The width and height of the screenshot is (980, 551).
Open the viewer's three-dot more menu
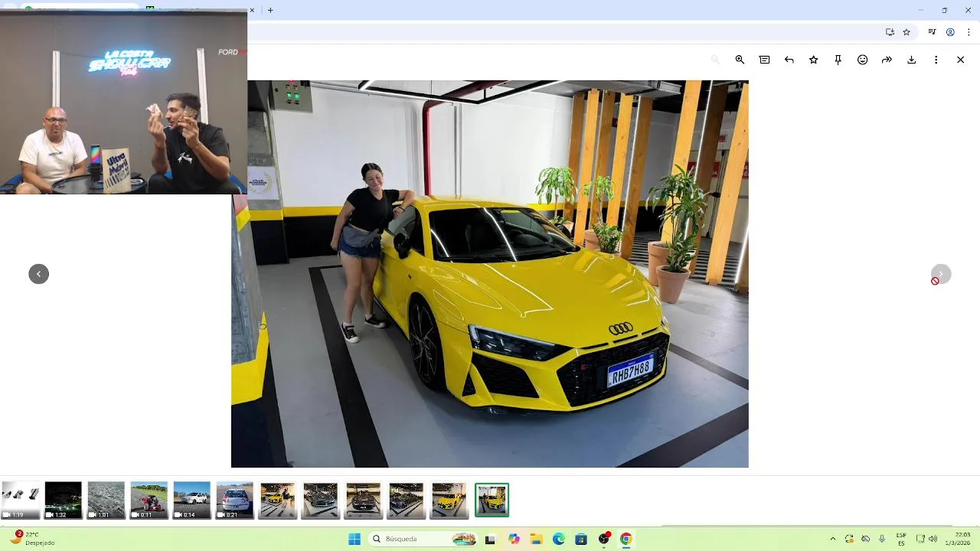[936, 60]
